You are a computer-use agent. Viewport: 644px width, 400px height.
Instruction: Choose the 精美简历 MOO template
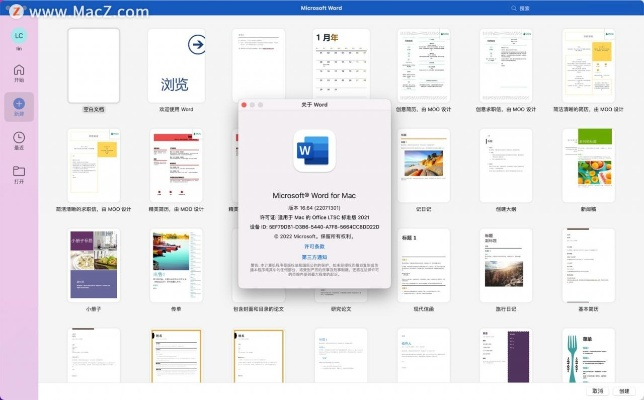click(x=176, y=166)
